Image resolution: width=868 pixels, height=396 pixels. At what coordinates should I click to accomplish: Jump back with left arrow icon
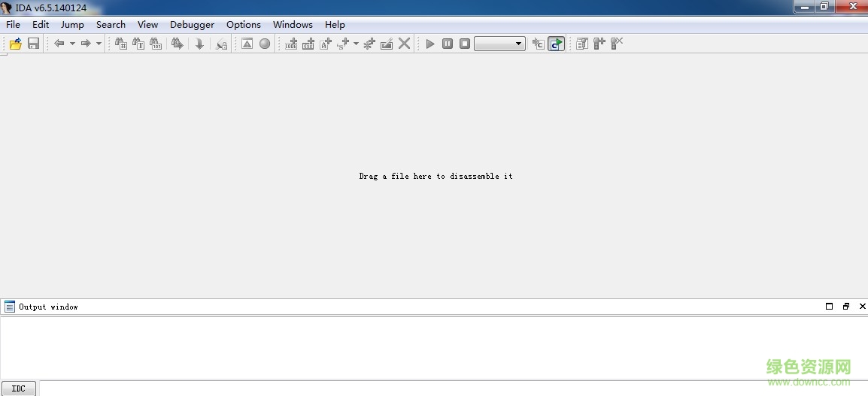59,43
